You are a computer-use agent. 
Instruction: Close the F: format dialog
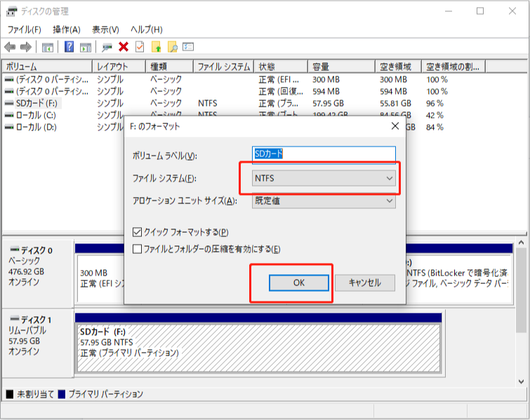(395, 127)
